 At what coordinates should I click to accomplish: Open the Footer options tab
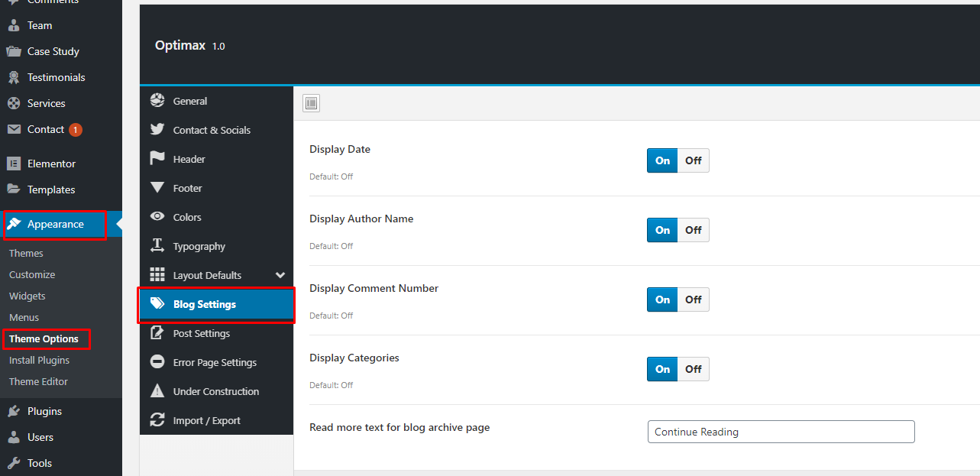(x=217, y=188)
